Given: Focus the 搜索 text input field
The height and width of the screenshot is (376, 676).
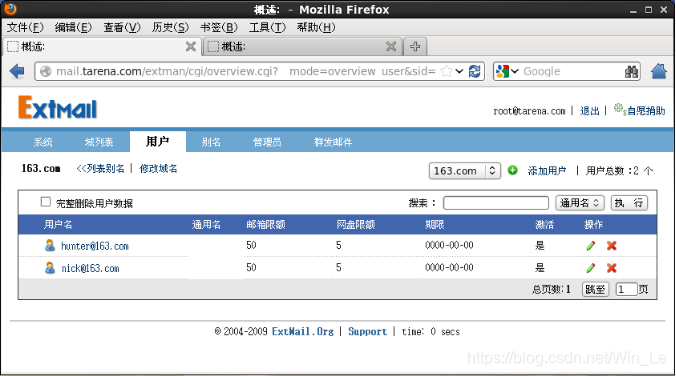Looking at the screenshot, I should pyautogui.click(x=496, y=203).
